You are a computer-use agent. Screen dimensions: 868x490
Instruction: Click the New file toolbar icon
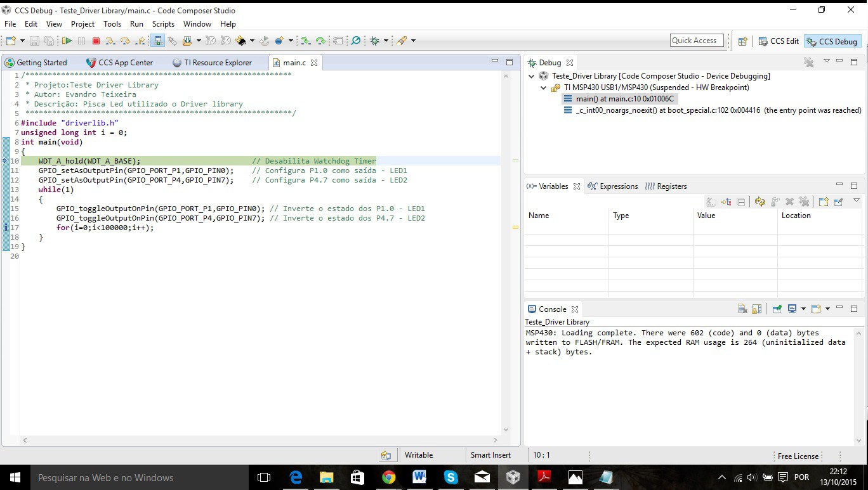pos(11,41)
